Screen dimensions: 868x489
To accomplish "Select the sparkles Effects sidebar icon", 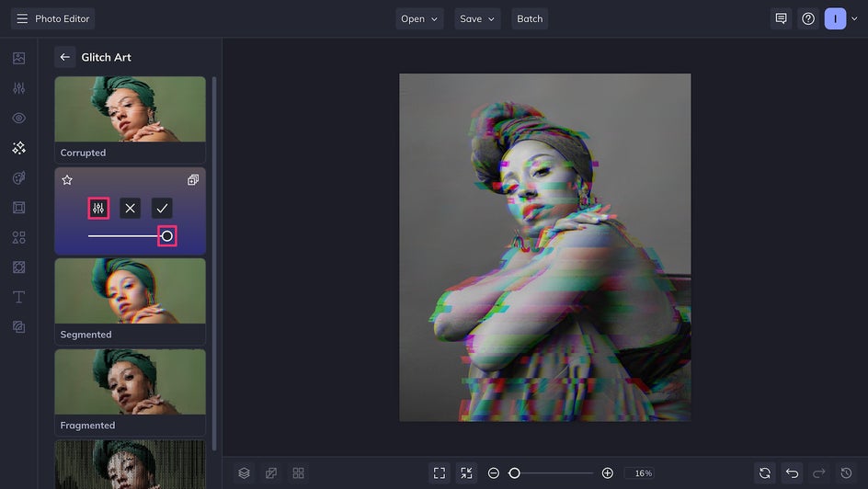I will coord(18,148).
